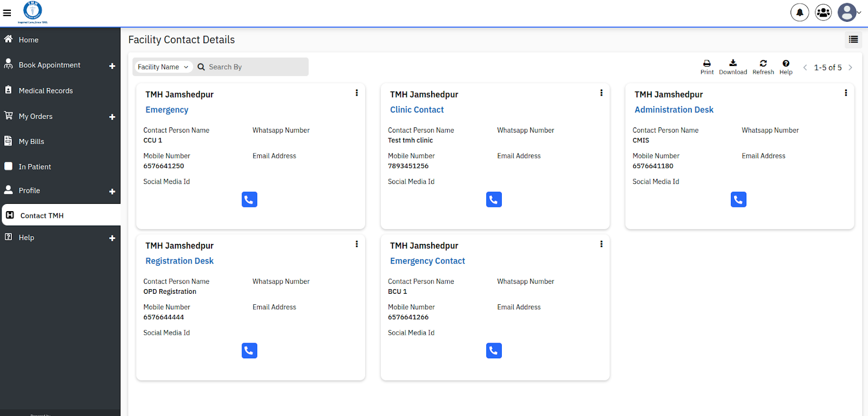Open the Facility Name filter dropdown

click(x=163, y=67)
